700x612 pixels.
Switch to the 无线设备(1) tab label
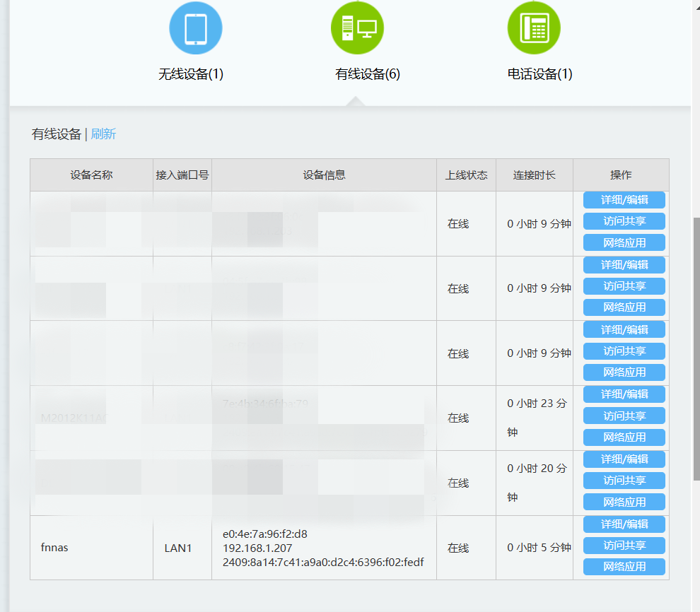point(191,74)
